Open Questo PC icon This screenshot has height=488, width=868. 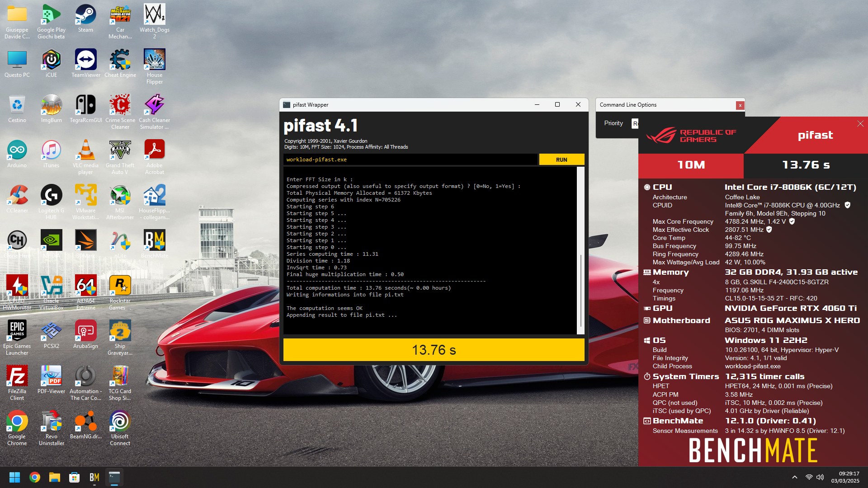17,64
